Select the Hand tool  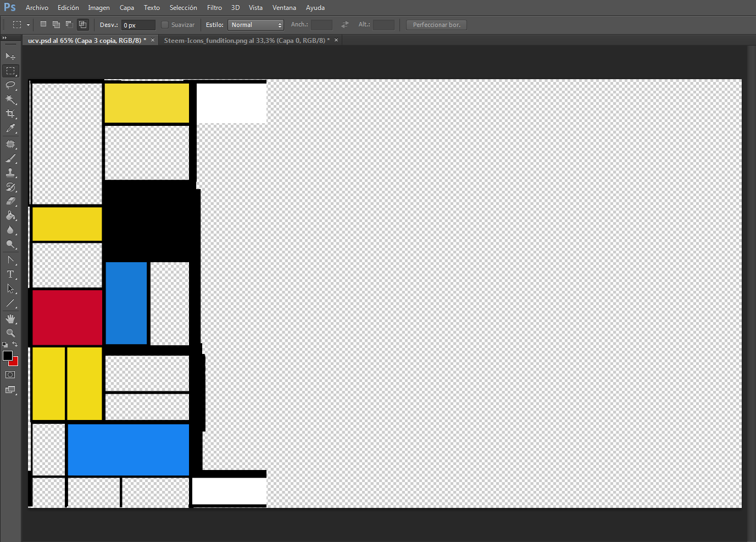10,319
